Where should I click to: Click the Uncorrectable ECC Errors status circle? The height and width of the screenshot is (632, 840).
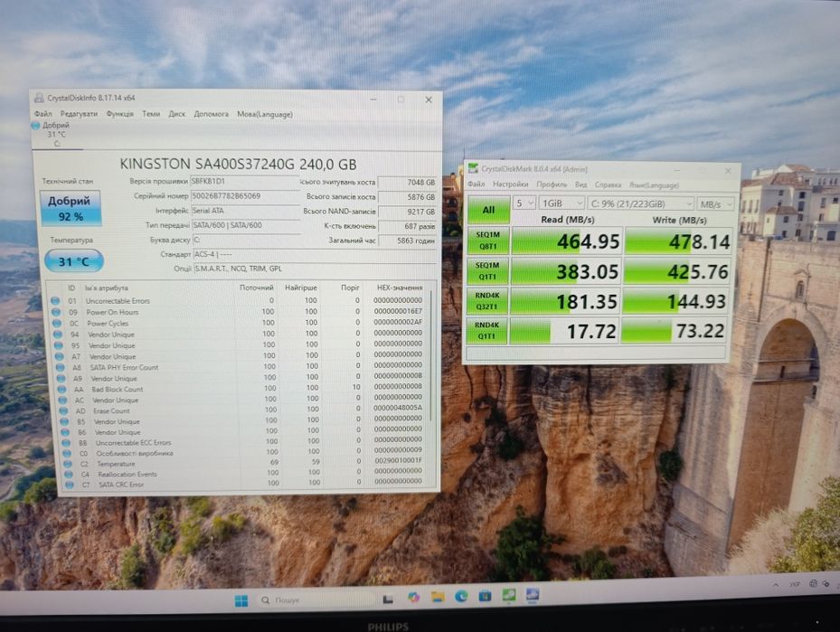66,443
